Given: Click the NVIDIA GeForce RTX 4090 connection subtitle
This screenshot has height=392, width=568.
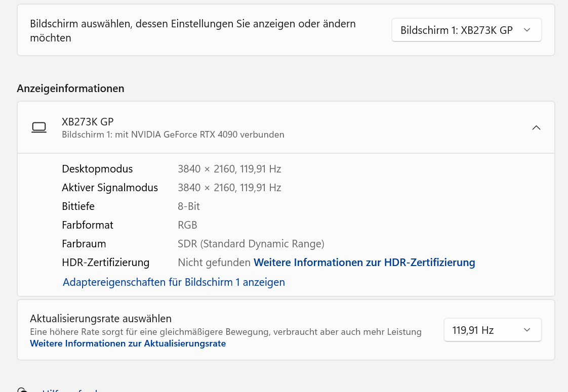Looking at the screenshot, I should [173, 135].
